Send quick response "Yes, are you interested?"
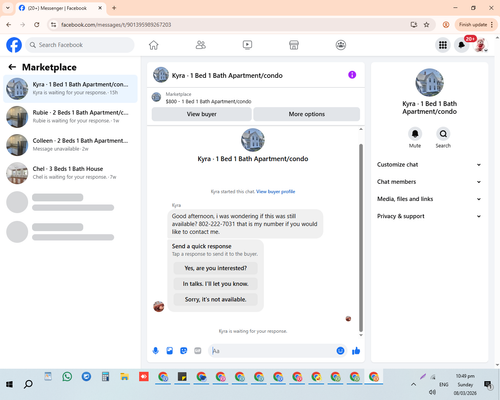This screenshot has height=400, width=500. (x=216, y=268)
